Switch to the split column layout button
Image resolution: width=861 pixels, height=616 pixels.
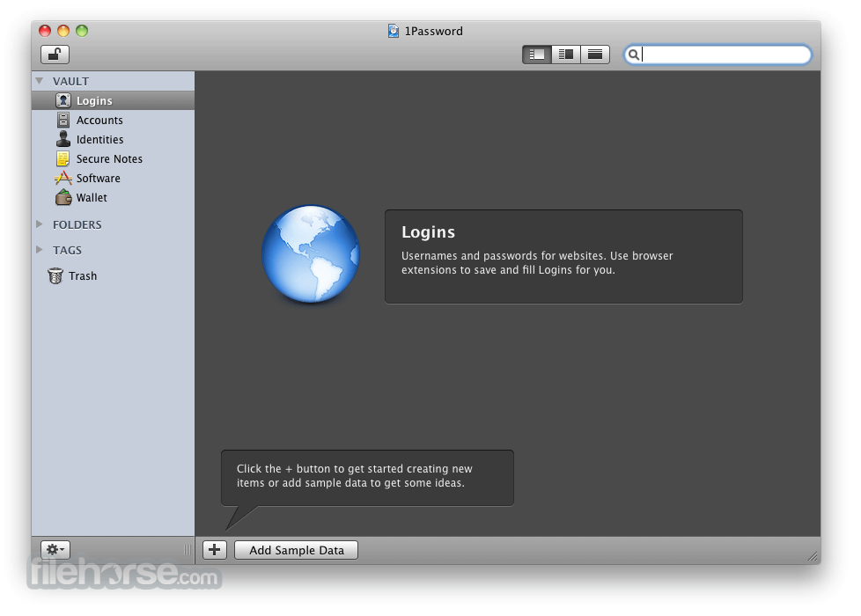pos(565,55)
